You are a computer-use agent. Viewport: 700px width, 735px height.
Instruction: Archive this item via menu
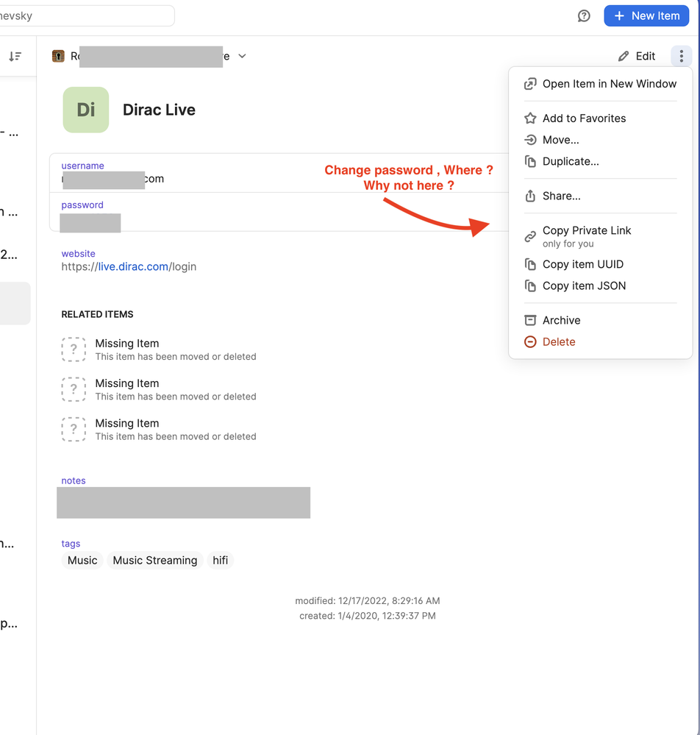coord(561,320)
